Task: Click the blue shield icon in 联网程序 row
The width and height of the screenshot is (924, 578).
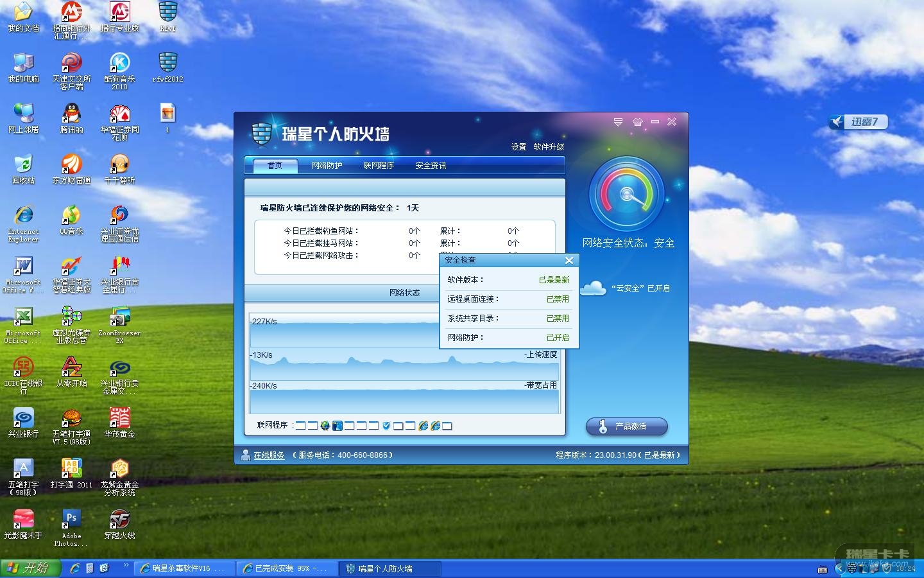Action: pyautogui.click(x=386, y=426)
